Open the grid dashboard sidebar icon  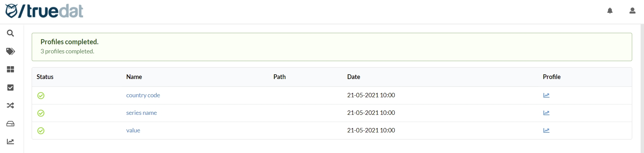pyautogui.click(x=10, y=69)
